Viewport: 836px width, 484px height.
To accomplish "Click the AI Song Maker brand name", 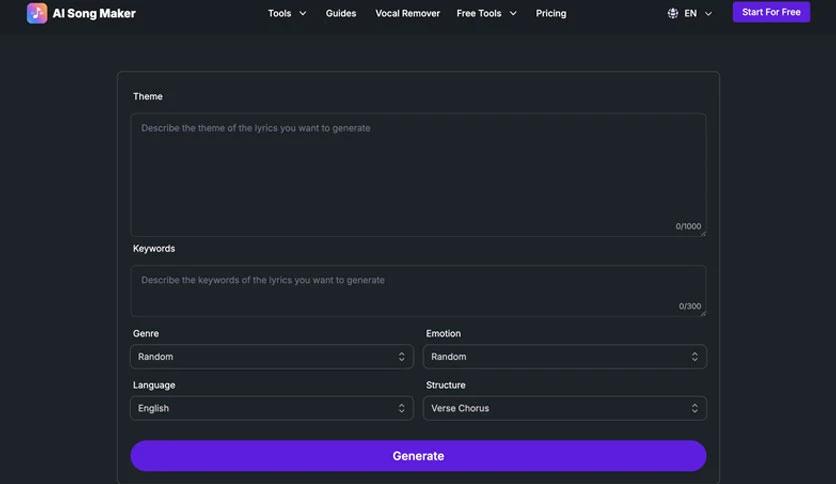I will point(94,14).
